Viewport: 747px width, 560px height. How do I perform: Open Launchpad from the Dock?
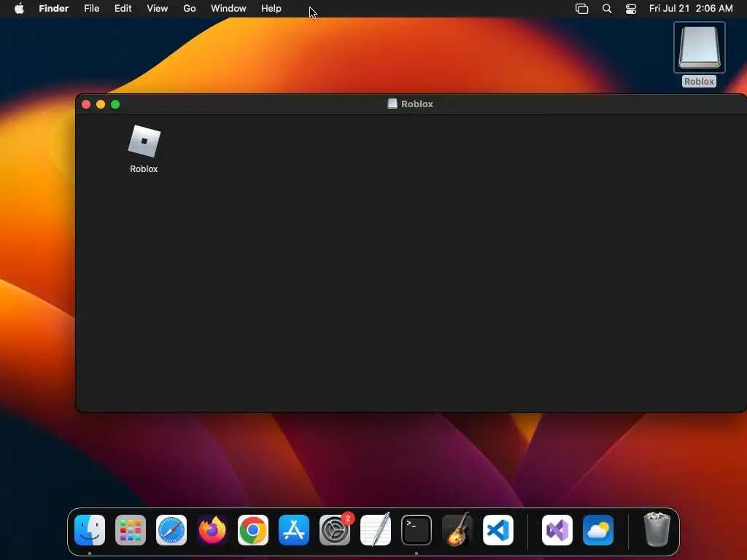point(131,530)
